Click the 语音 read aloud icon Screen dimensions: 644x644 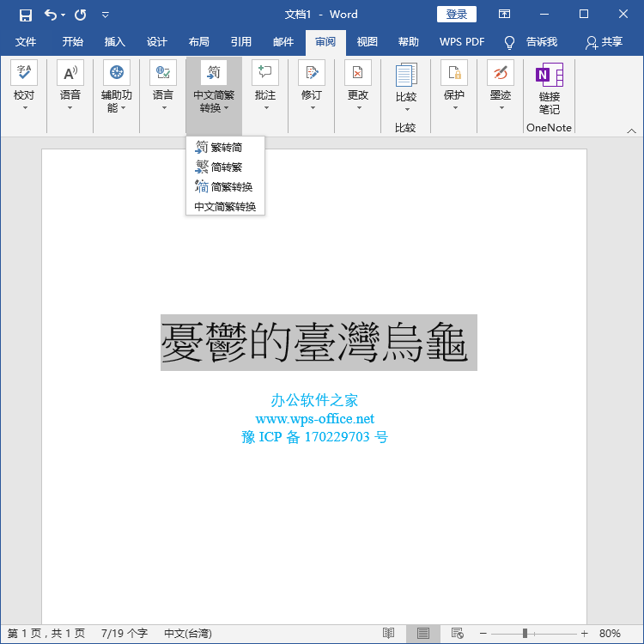point(70,73)
